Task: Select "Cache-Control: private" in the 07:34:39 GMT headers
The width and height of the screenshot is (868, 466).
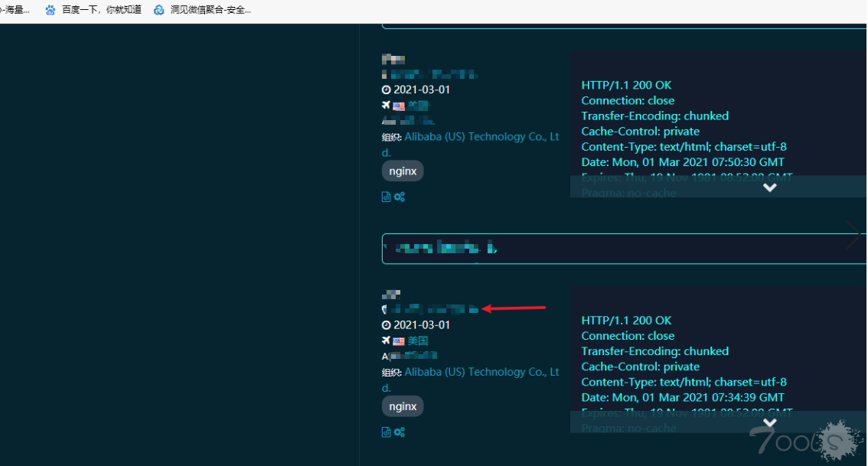Action: point(641,367)
